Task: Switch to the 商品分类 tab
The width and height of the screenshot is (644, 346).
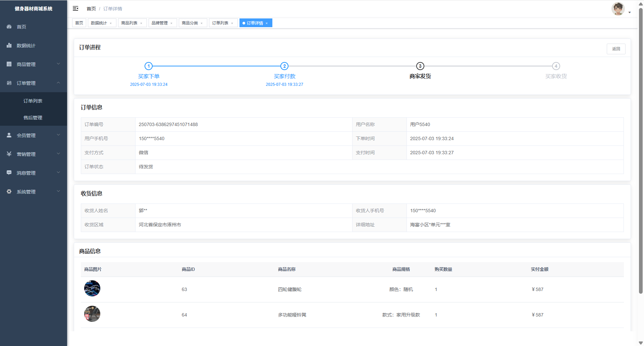Action: (x=190, y=23)
